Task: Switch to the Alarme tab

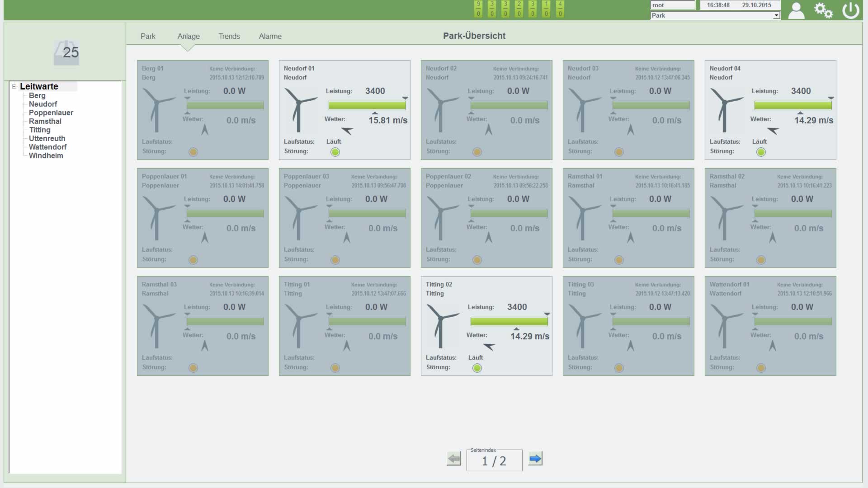Action: click(270, 36)
